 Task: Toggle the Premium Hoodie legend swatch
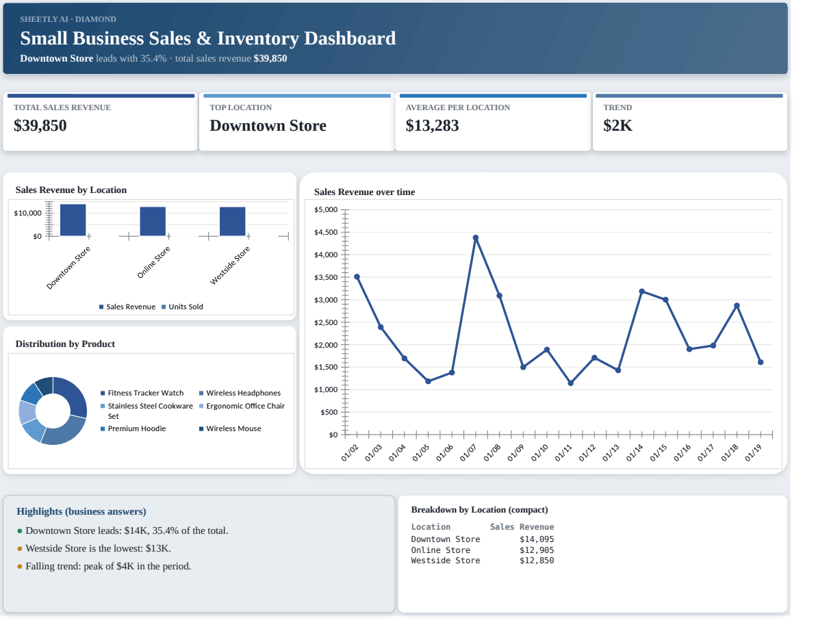pyautogui.click(x=103, y=428)
